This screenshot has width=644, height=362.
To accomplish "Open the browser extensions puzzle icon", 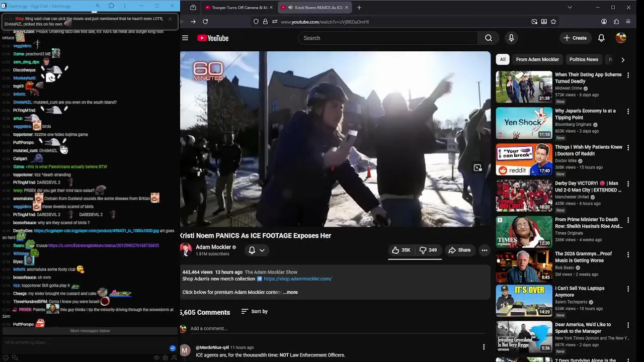I will click(616, 22).
